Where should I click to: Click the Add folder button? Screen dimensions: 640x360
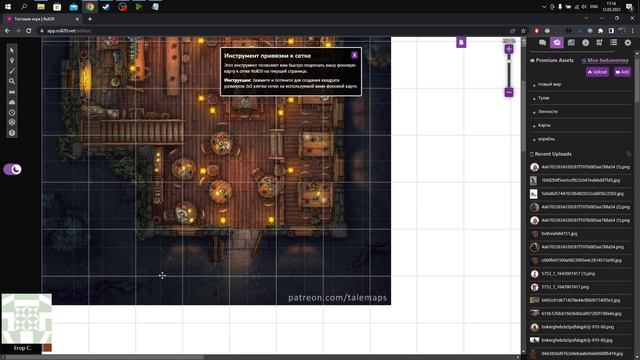(622, 72)
